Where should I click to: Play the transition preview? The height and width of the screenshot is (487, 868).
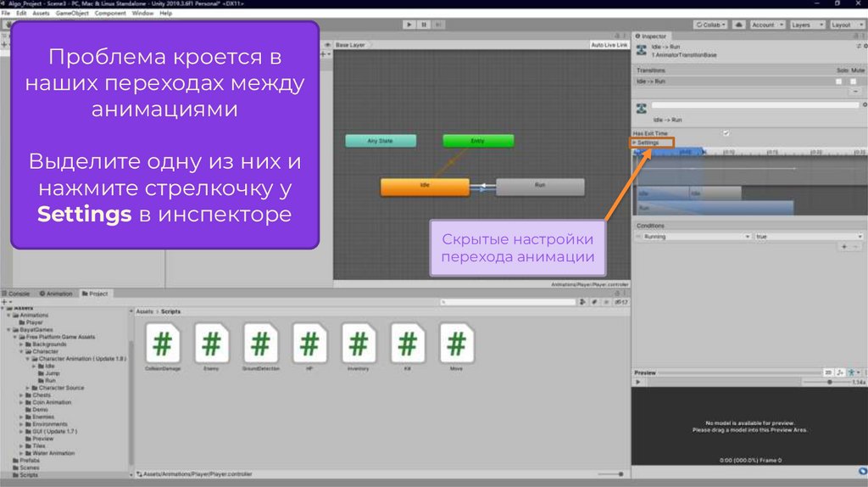pos(638,382)
